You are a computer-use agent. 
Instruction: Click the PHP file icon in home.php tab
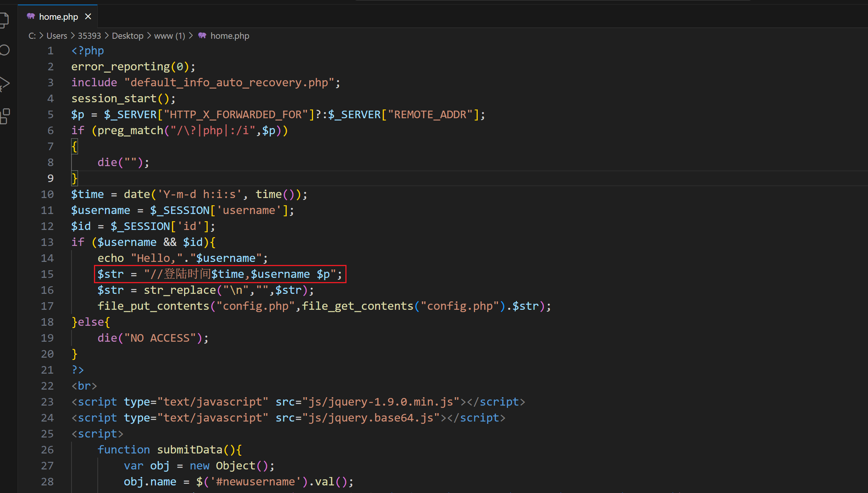pos(31,16)
